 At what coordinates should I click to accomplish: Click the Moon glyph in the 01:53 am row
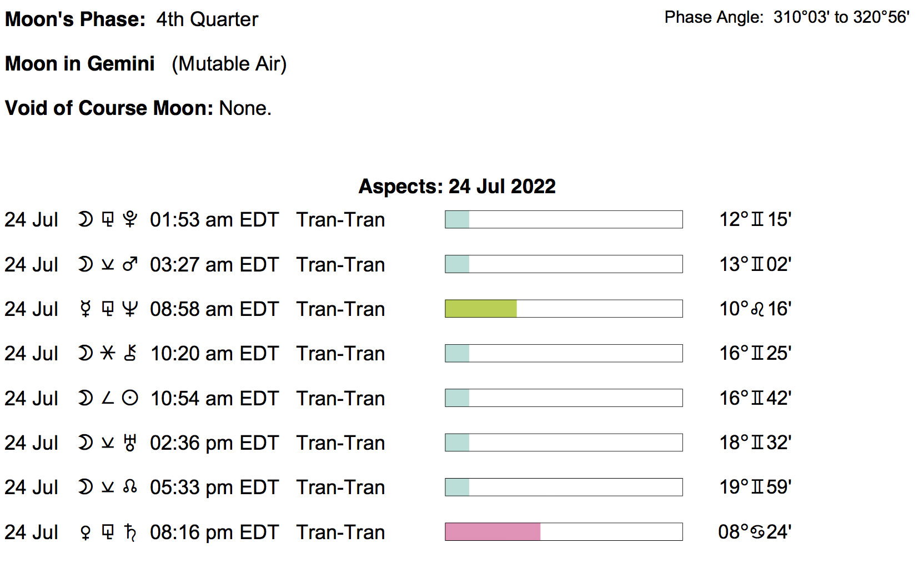[85, 219]
